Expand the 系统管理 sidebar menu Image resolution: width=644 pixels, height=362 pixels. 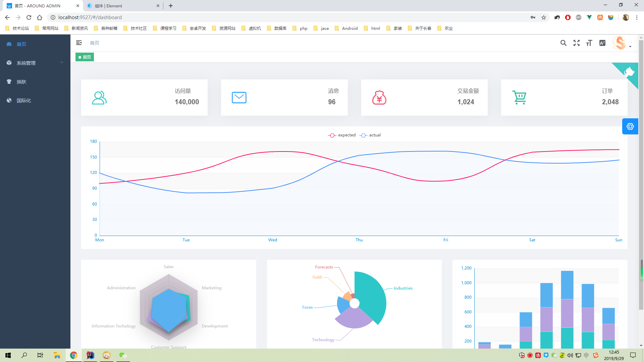[x=35, y=63]
